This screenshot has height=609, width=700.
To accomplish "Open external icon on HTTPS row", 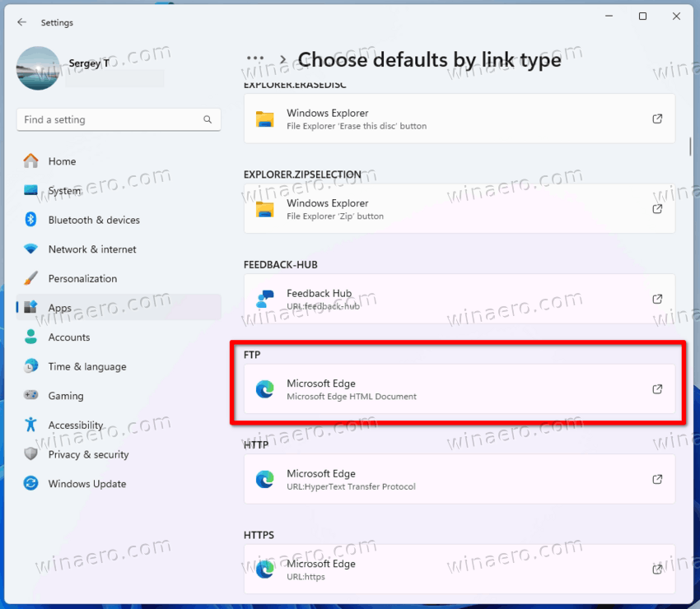I will (657, 569).
